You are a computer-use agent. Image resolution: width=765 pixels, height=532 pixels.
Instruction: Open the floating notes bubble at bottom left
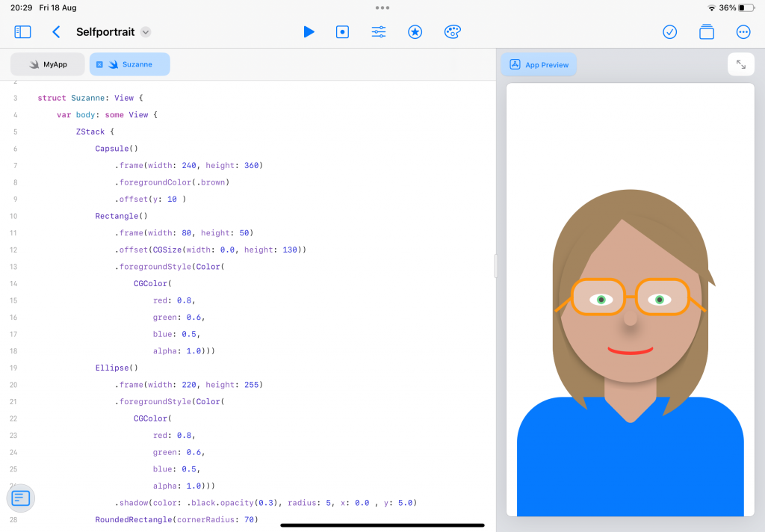[x=20, y=498]
